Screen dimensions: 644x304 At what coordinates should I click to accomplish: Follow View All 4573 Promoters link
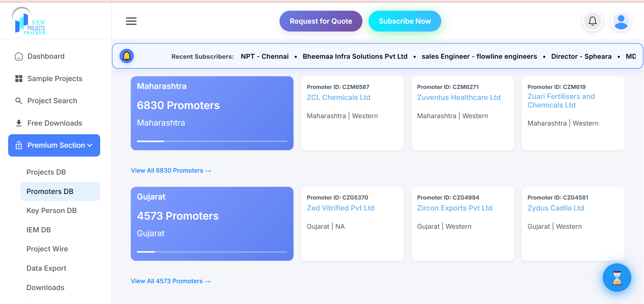(x=171, y=281)
